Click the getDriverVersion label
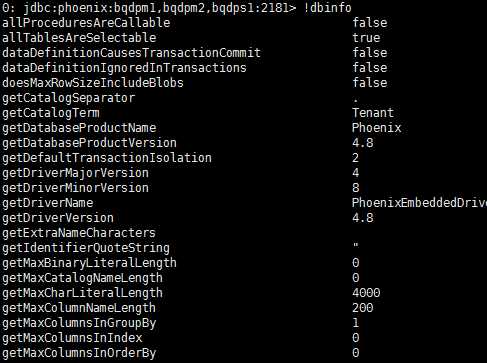 coord(58,218)
